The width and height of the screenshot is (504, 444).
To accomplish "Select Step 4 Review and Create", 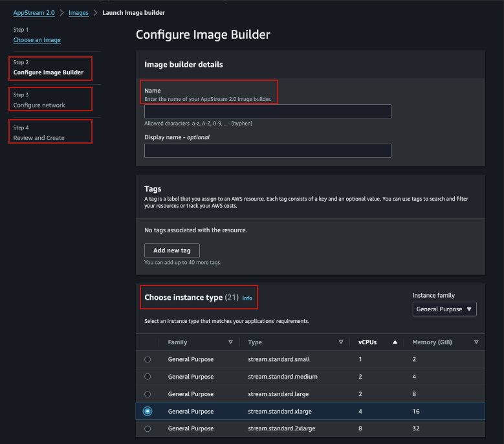I will [39, 138].
